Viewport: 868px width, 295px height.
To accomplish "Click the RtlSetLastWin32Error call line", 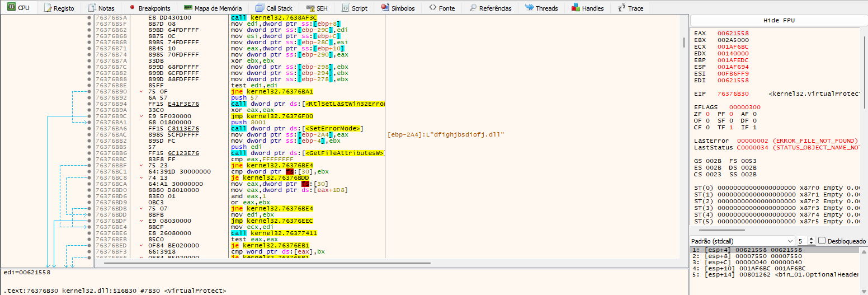I will (308, 104).
